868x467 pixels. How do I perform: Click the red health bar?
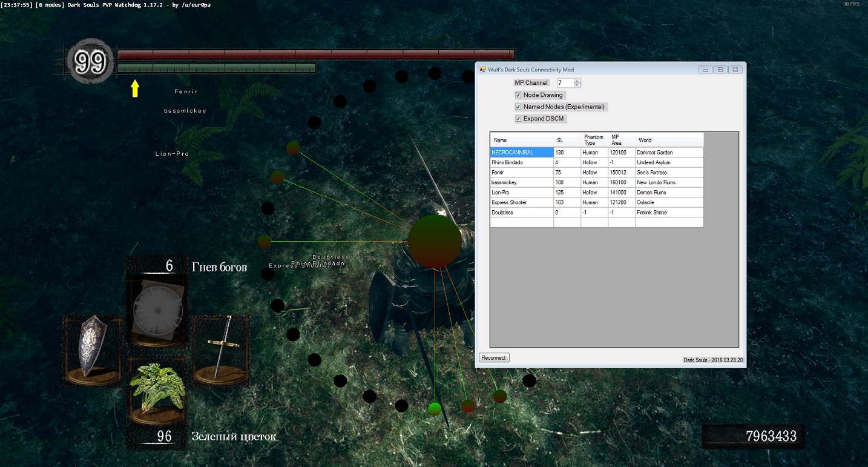pyautogui.click(x=316, y=55)
